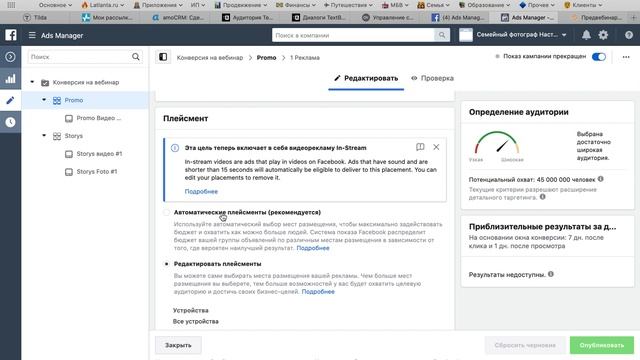Open the Продвижение bookmarks folder
Viewport: 640px width, 360px height.
tap(241, 5)
